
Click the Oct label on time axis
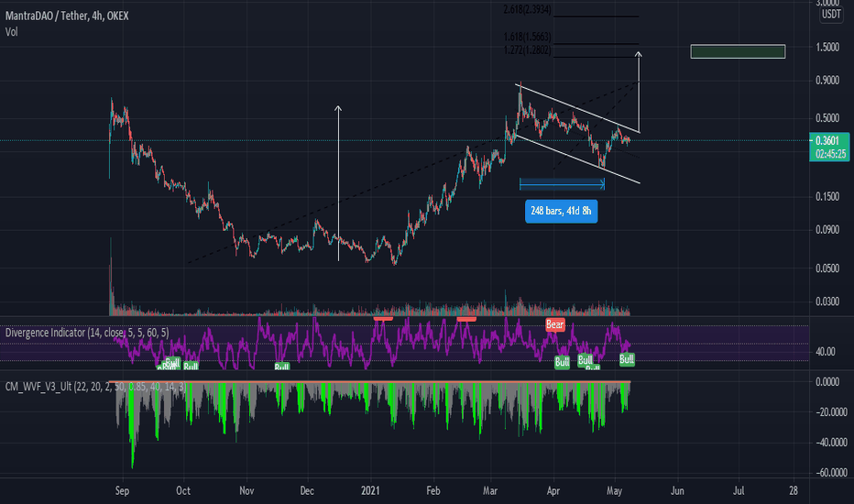tap(183, 491)
